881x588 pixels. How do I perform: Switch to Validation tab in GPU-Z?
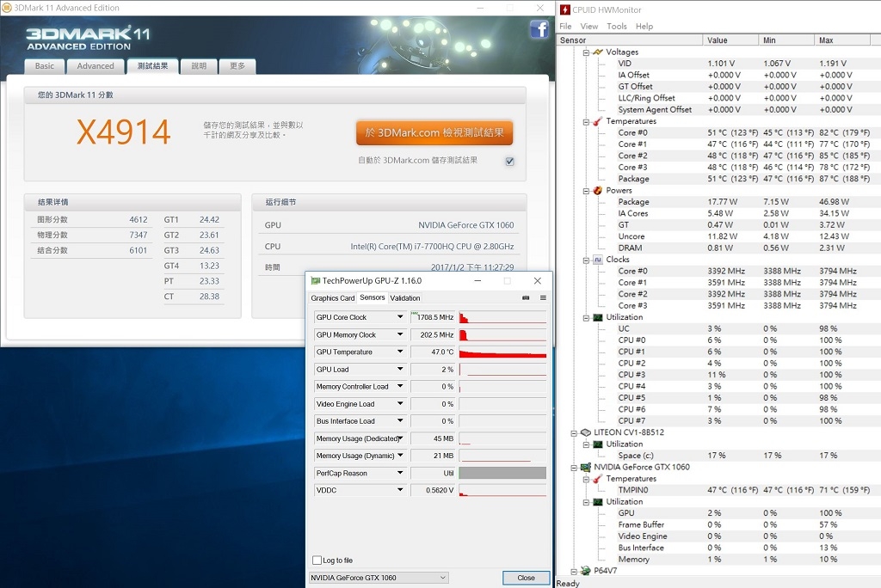405,298
